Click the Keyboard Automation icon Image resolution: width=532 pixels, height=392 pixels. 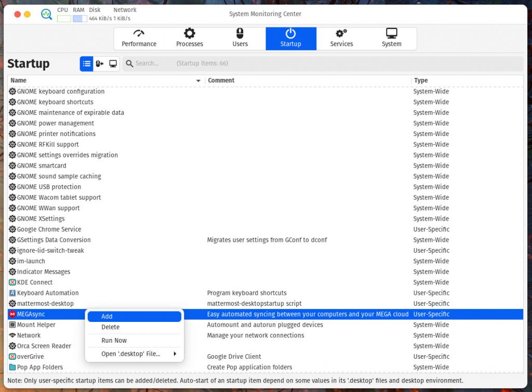point(12,293)
